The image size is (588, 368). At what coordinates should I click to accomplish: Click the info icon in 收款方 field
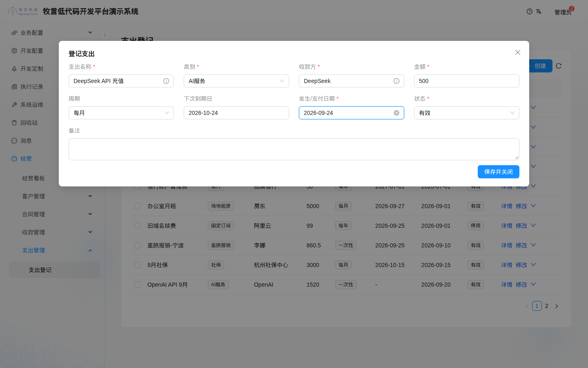tap(396, 81)
